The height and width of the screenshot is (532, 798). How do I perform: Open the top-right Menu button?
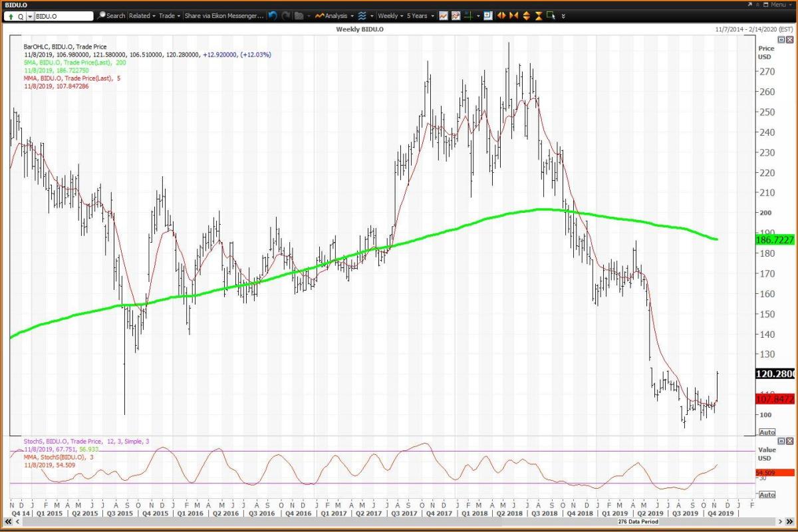778,5
